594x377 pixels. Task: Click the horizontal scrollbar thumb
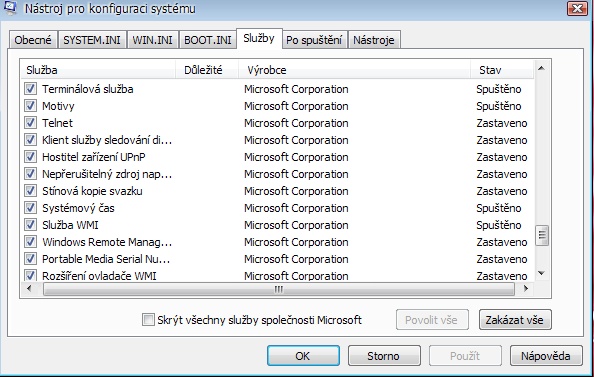tap(279, 289)
